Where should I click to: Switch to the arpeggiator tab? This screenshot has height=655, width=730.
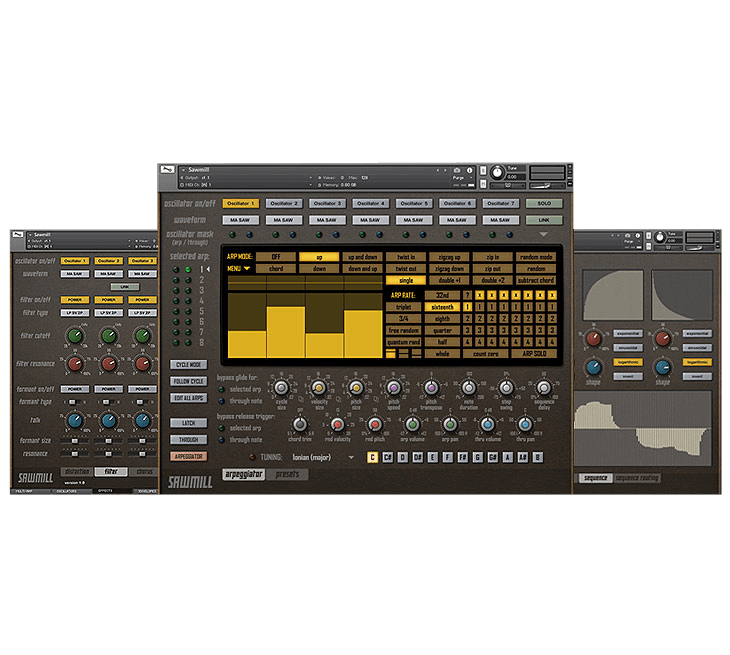[x=244, y=474]
